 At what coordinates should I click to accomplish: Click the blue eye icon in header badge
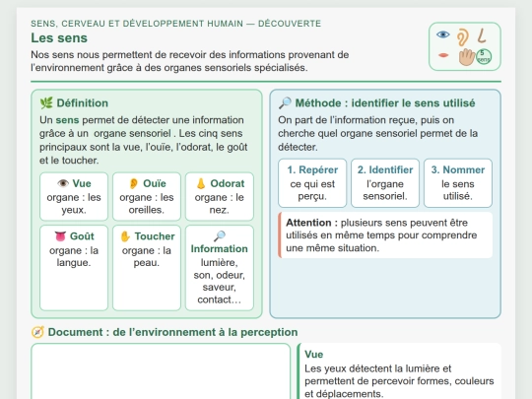[x=443, y=34]
